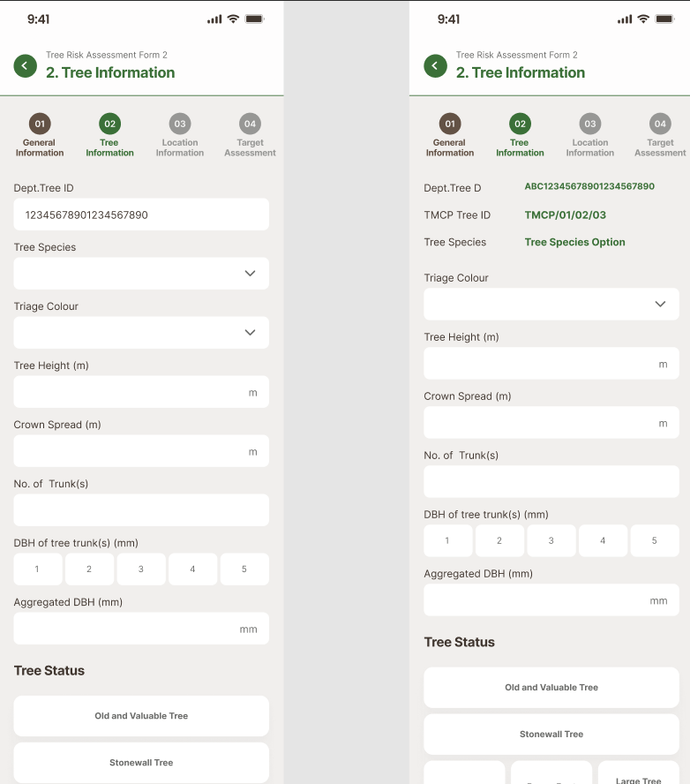Image resolution: width=690 pixels, height=784 pixels.
Task: Tap the back arrow on the left screen
Action: pyautogui.click(x=26, y=65)
